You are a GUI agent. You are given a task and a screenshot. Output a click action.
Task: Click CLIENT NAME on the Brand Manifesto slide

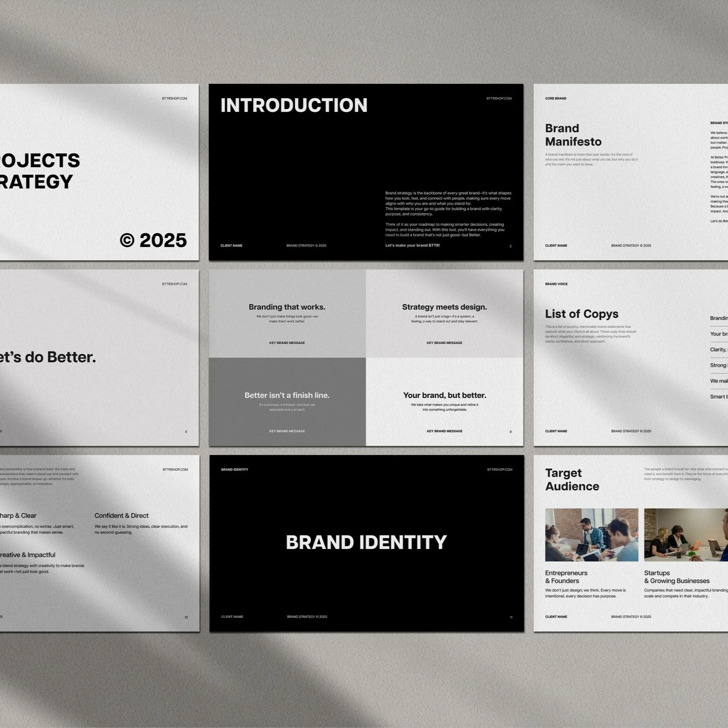point(556,246)
